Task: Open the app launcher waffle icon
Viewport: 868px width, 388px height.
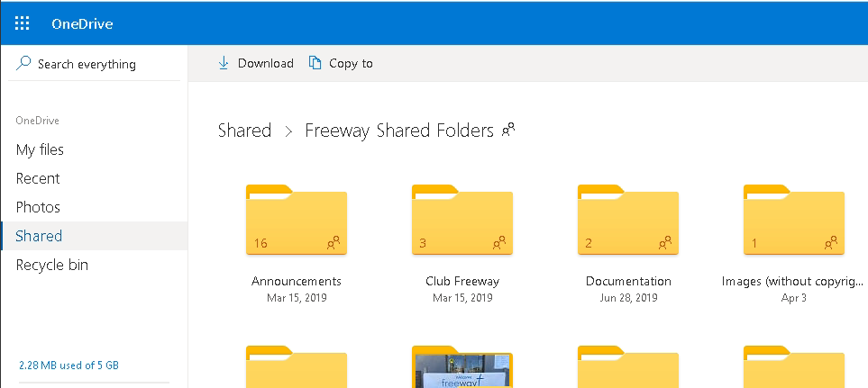Action: [x=23, y=23]
